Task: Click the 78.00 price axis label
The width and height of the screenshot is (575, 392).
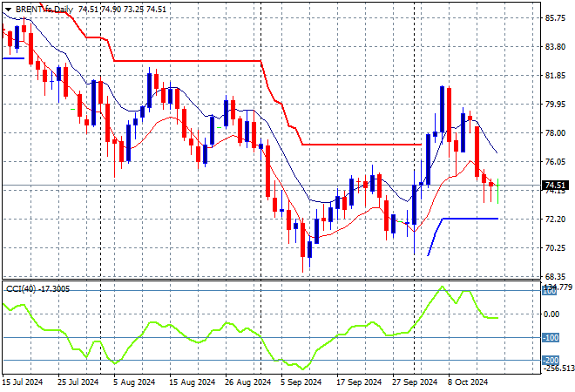Action: [555, 133]
